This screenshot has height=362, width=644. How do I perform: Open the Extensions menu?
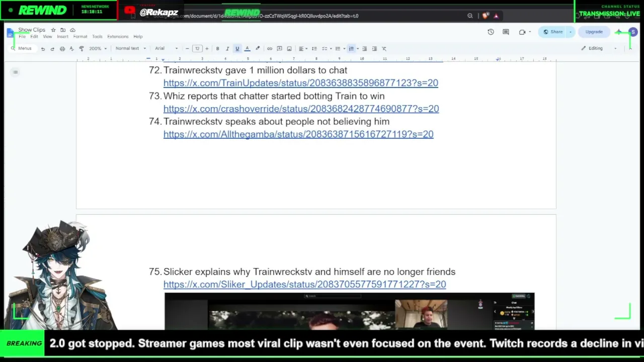(x=118, y=37)
